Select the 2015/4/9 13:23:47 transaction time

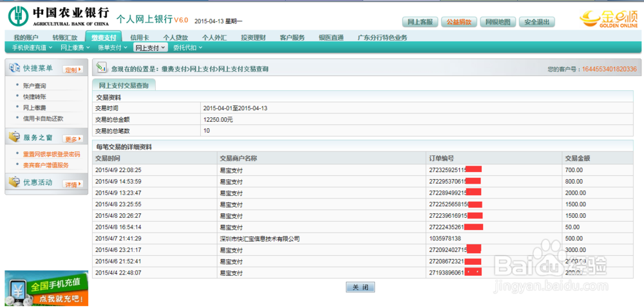(x=118, y=193)
